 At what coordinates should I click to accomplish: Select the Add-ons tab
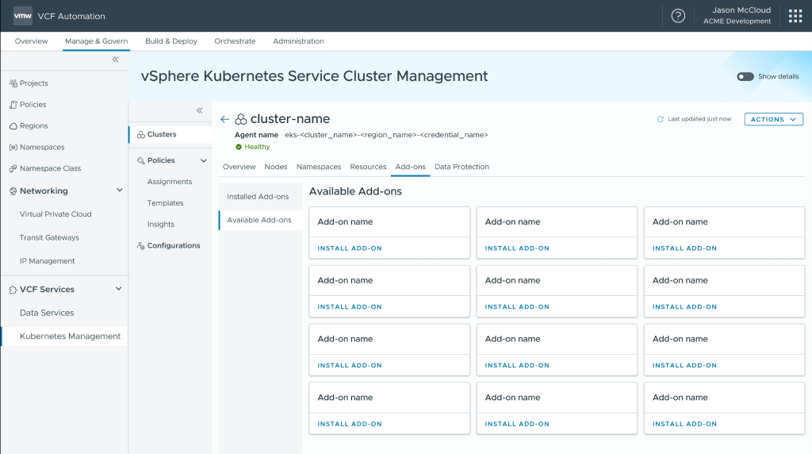pyautogui.click(x=411, y=167)
